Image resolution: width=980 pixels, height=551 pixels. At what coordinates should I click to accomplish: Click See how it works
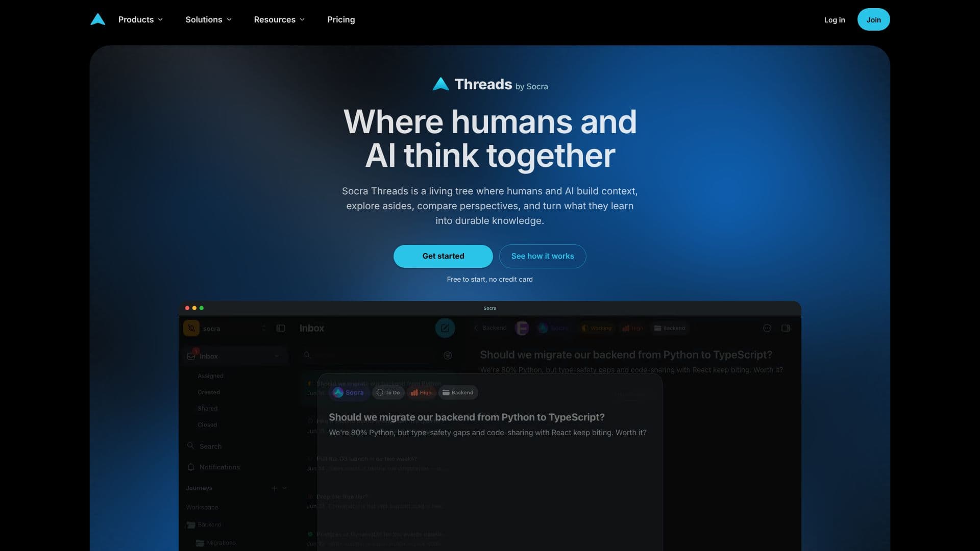[x=543, y=256]
